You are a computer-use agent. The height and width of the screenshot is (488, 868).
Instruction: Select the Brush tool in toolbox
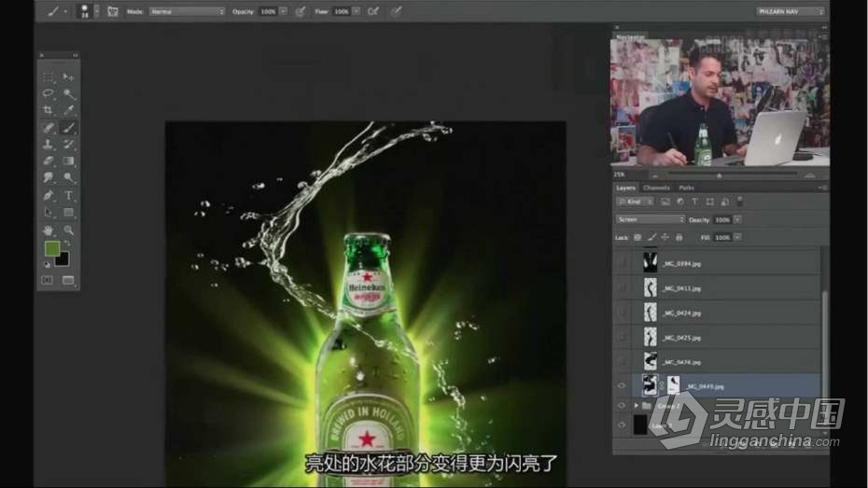point(68,127)
